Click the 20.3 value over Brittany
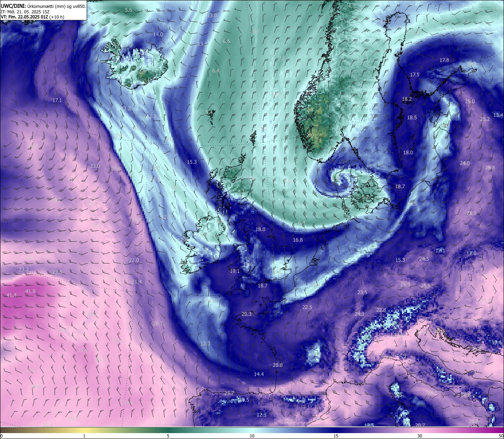This screenshot has height=439, width=504. click(x=246, y=314)
